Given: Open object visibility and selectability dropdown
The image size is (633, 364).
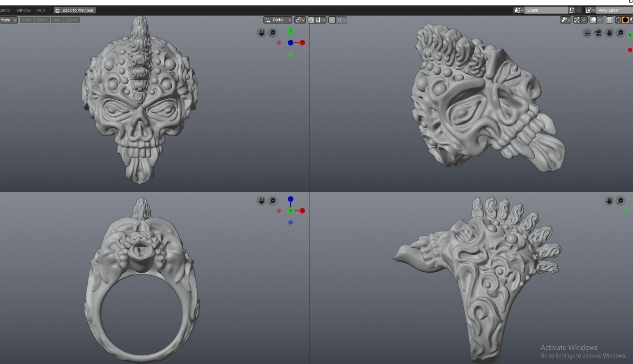Looking at the screenshot, I should (566, 20).
